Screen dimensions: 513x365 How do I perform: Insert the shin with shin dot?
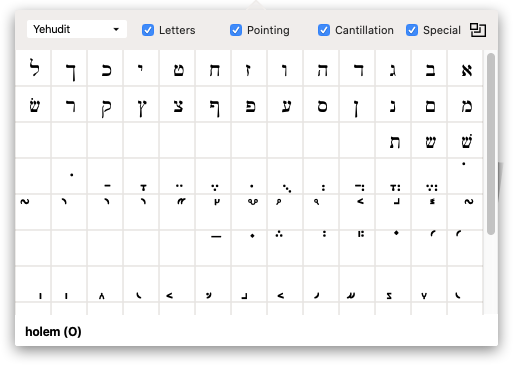[466, 140]
